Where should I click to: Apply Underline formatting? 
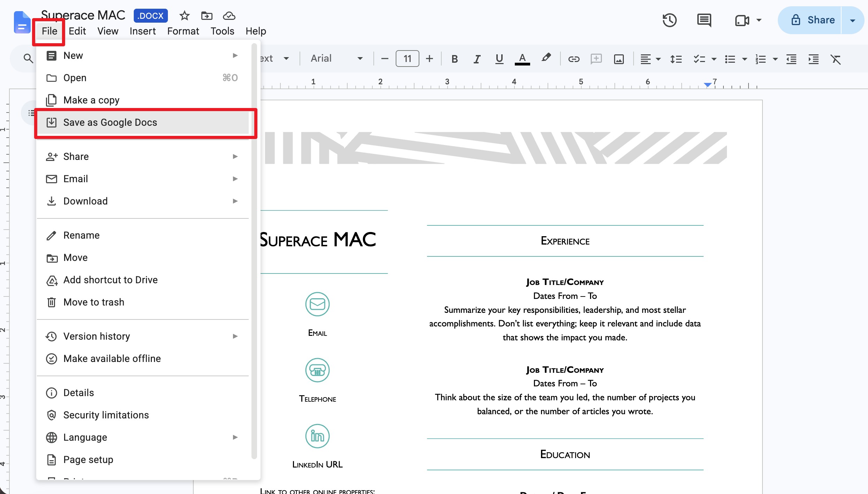499,59
